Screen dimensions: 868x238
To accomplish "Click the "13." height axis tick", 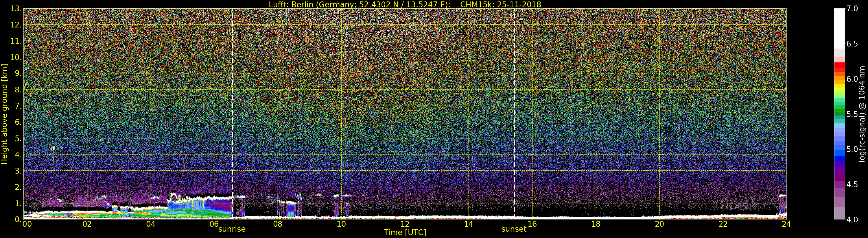I will (x=16, y=9).
